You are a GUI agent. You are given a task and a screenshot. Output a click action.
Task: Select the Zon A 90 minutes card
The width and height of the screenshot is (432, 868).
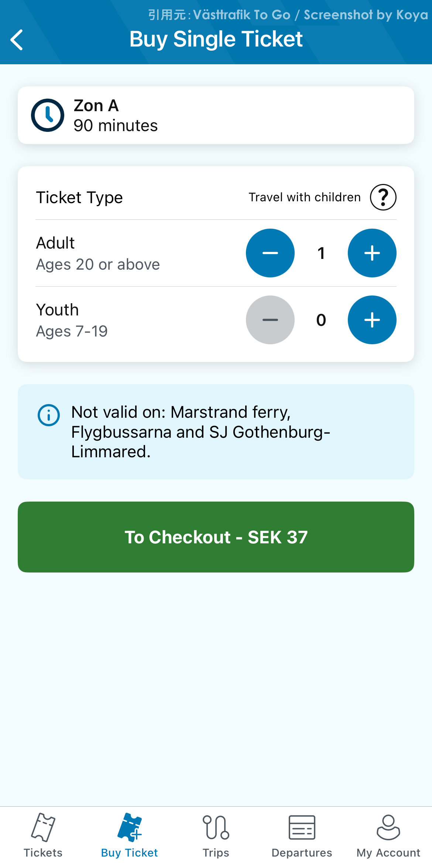coord(216,115)
